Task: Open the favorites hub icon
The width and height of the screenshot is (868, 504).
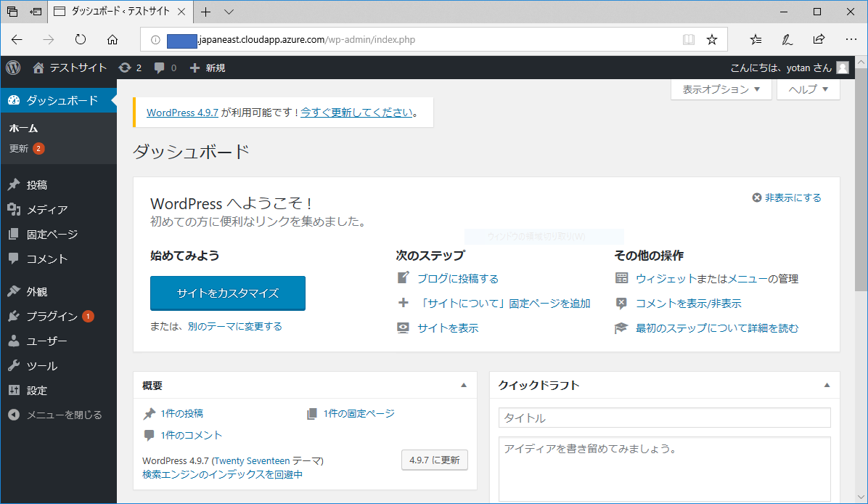Action: tap(756, 39)
